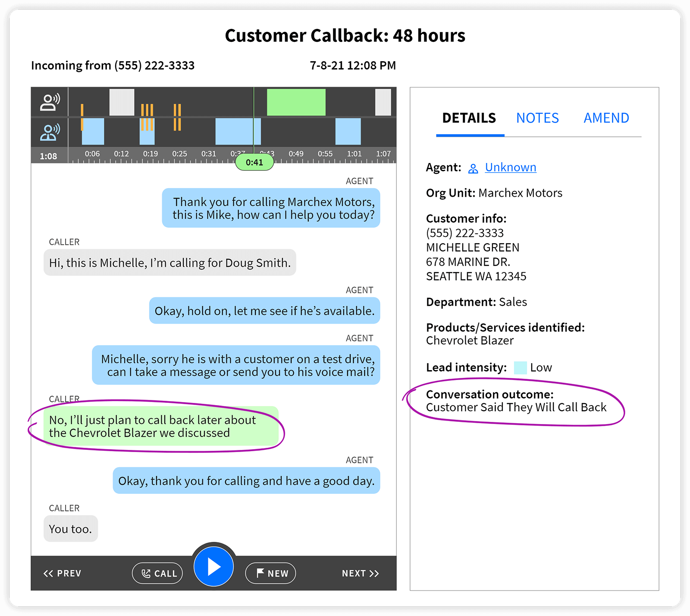This screenshot has height=616, width=690.
Task: Click the 0:41 playhead marker
Action: [x=254, y=163]
